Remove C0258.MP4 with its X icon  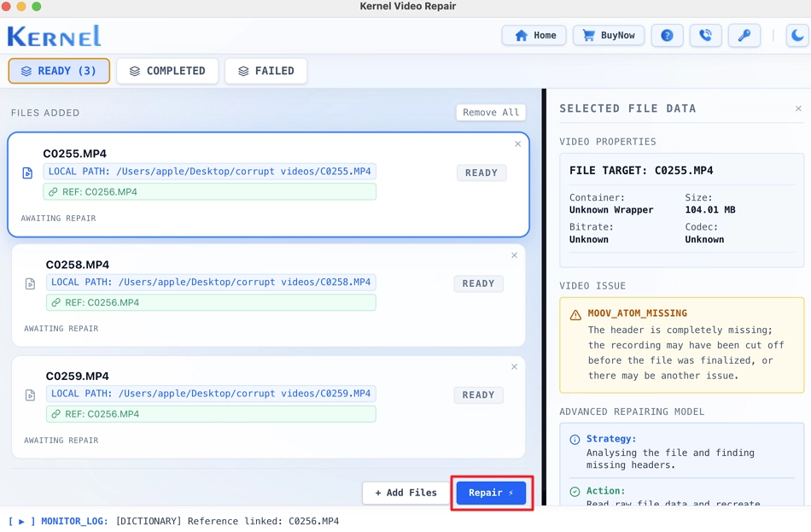point(514,255)
